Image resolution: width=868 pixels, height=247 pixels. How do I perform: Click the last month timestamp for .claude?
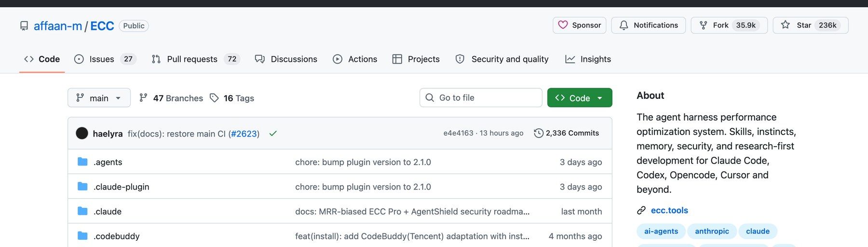[582, 211]
